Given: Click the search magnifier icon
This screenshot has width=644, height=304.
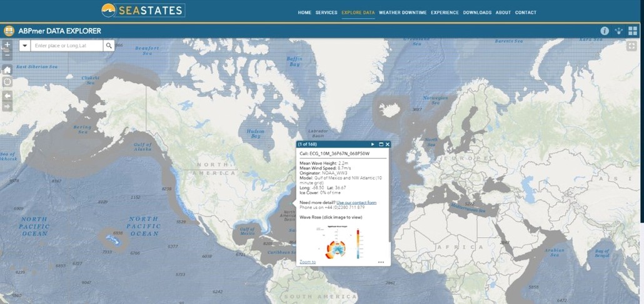Looking at the screenshot, I should [x=109, y=46].
